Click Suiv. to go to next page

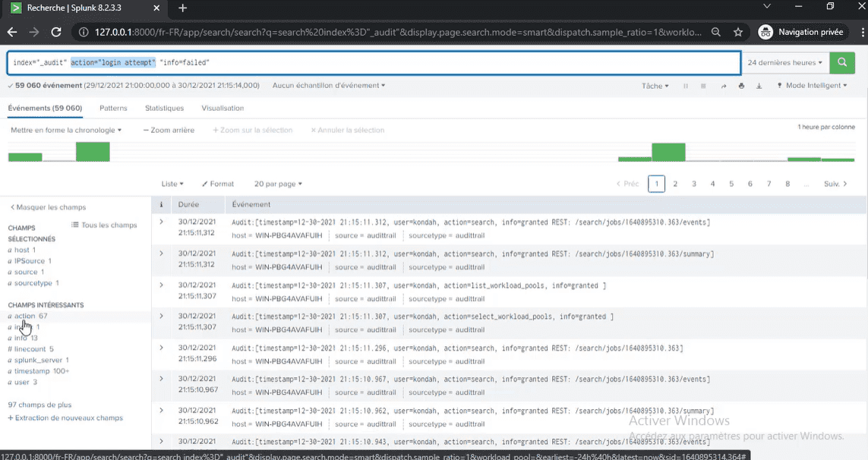click(835, 184)
